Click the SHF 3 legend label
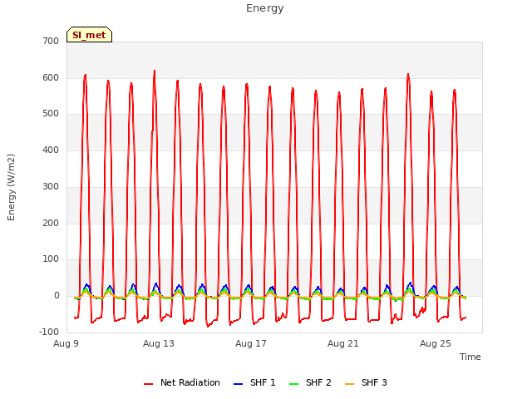Image resolution: width=532 pixels, height=399 pixels. (374, 382)
